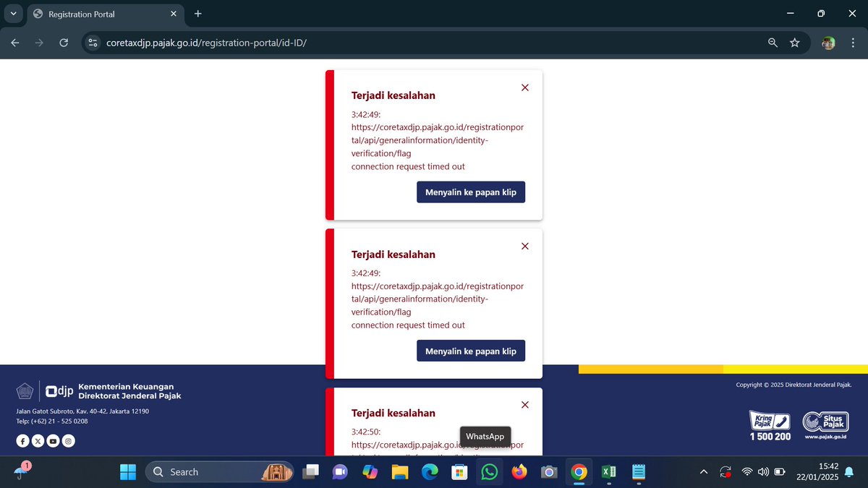868x488 pixels.
Task: Open the YouTube link in the footer
Action: pos(54,440)
